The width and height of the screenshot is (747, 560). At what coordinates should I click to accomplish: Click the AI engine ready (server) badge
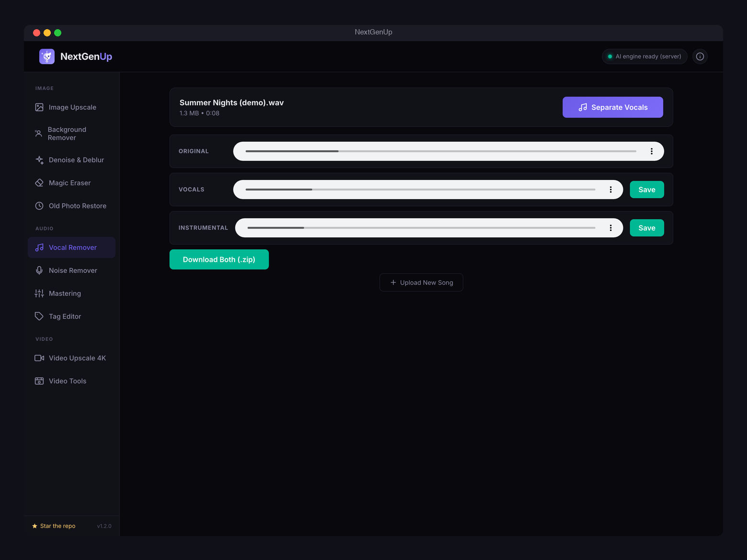click(x=645, y=56)
